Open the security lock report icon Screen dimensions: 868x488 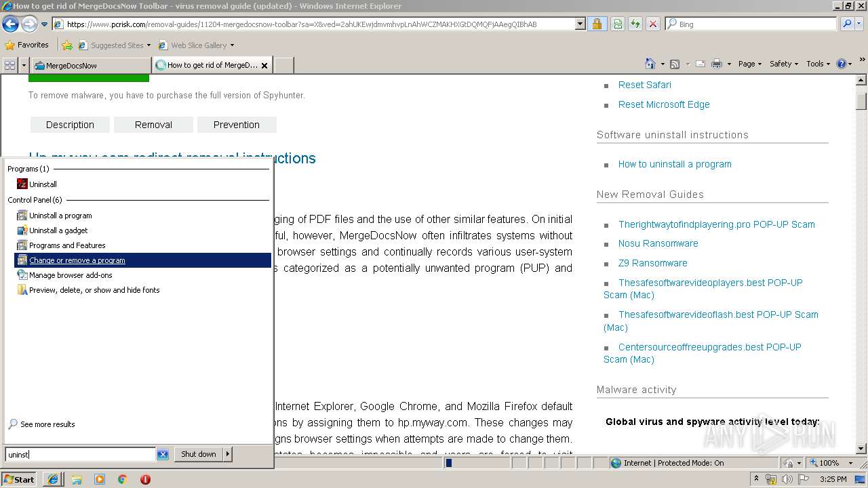coord(597,24)
